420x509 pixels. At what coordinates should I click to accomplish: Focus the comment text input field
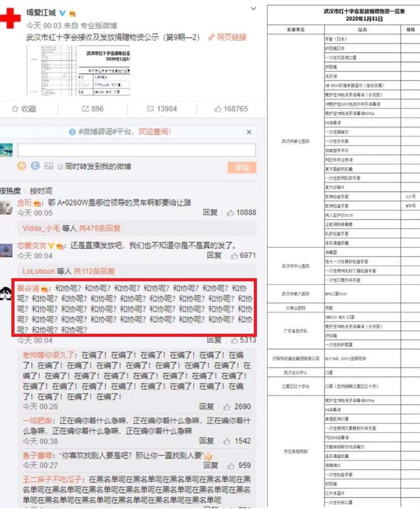(x=137, y=150)
